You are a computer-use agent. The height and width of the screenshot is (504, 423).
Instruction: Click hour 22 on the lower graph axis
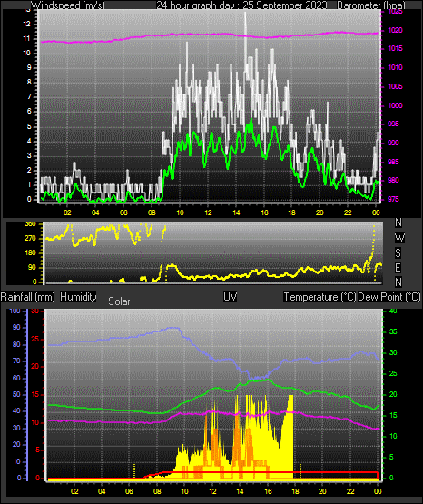point(350,491)
